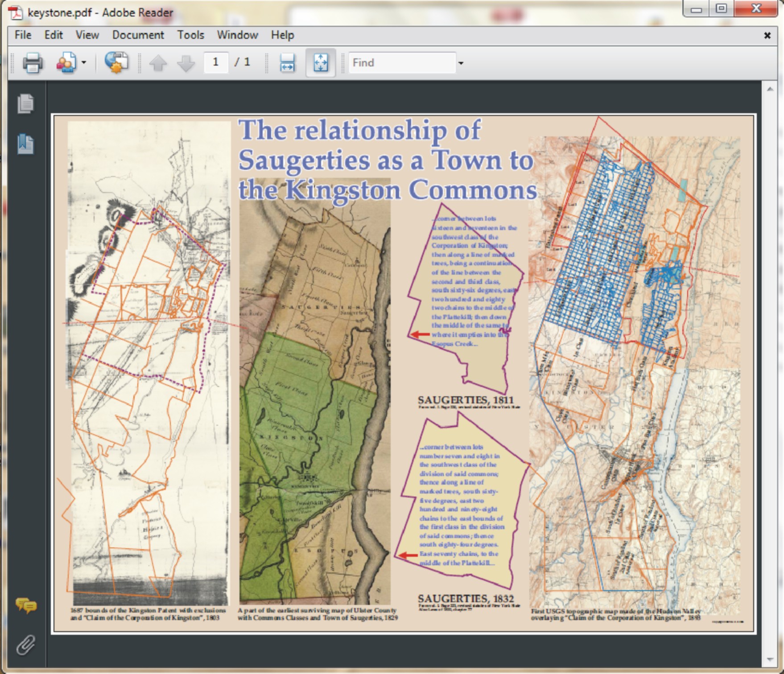Viewport: 784px width, 674px height.
Task: Go to next page with down arrow
Action: tap(186, 63)
